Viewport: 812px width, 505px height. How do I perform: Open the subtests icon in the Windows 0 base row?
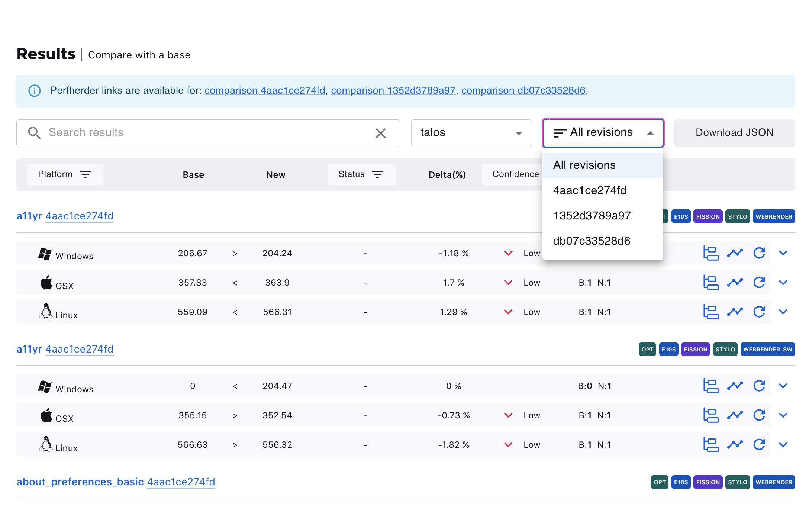(710, 386)
